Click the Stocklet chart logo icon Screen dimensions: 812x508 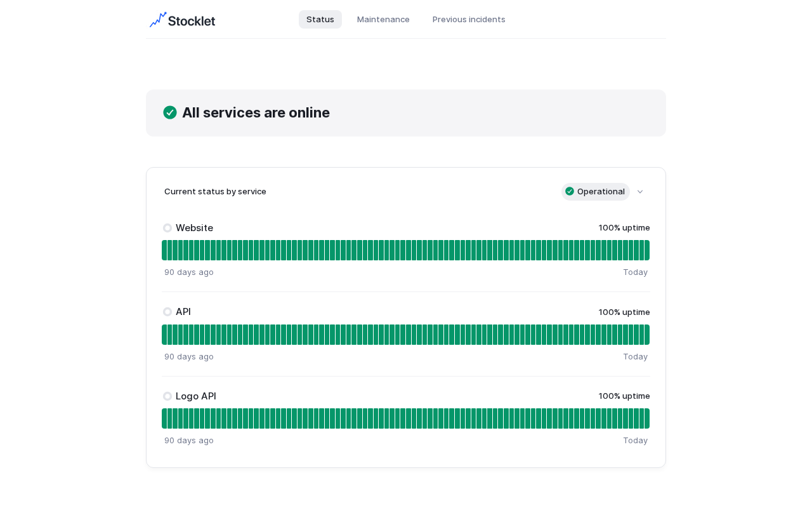point(158,20)
